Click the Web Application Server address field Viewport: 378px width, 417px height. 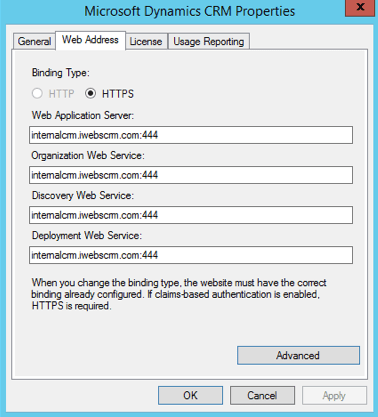(x=191, y=135)
